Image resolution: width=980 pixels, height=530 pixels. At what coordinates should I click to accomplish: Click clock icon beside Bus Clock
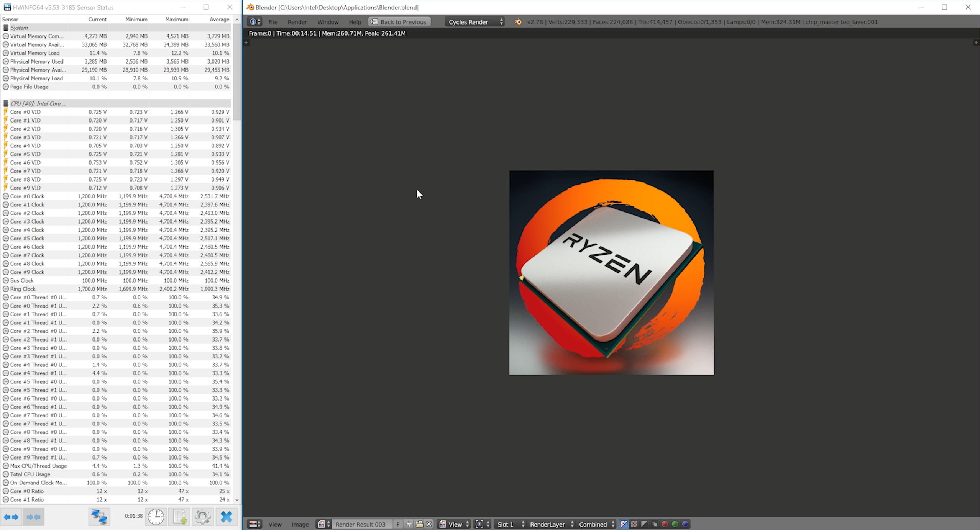6,280
